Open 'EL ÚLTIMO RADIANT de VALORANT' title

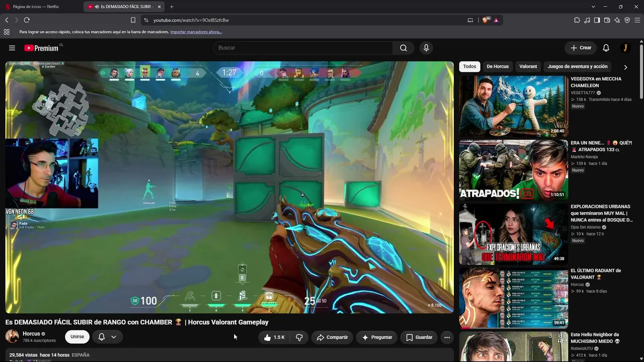(596, 274)
